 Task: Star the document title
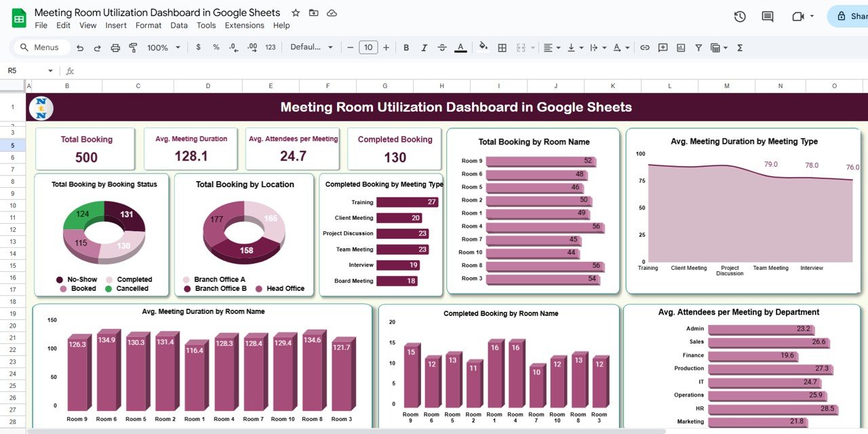[x=295, y=13]
